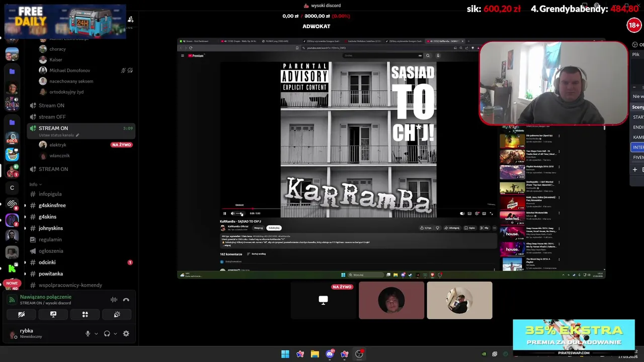Image resolution: width=644 pixels, height=362 pixels.
Task: Open File Explorer from taskbar
Action: [315, 354]
